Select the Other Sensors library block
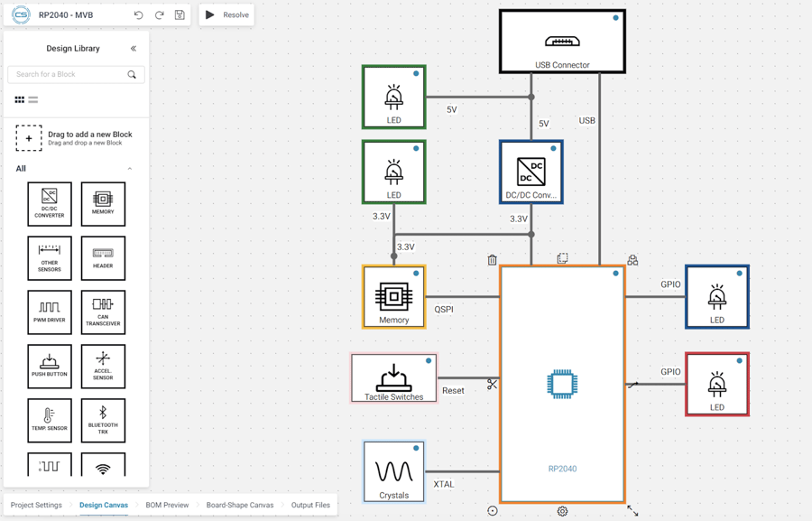The width and height of the screenshot is (812, 521). pyautogui.click(x=50, y=258)
